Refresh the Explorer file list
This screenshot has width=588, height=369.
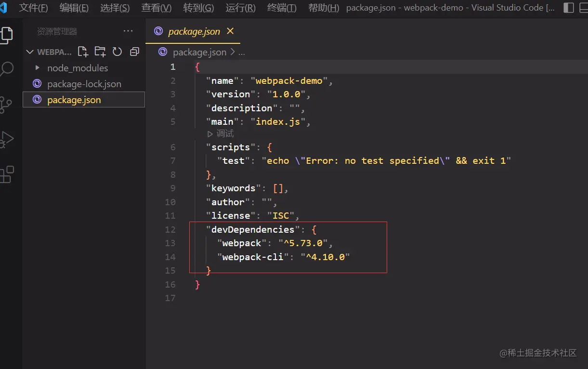[x=117, y=52]
